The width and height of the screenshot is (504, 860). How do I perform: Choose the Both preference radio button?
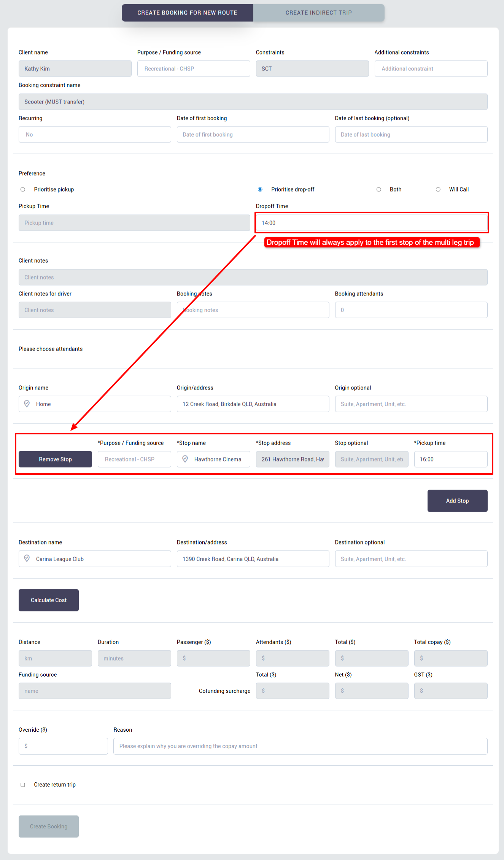pyautogui.click(x=379, y=189)
